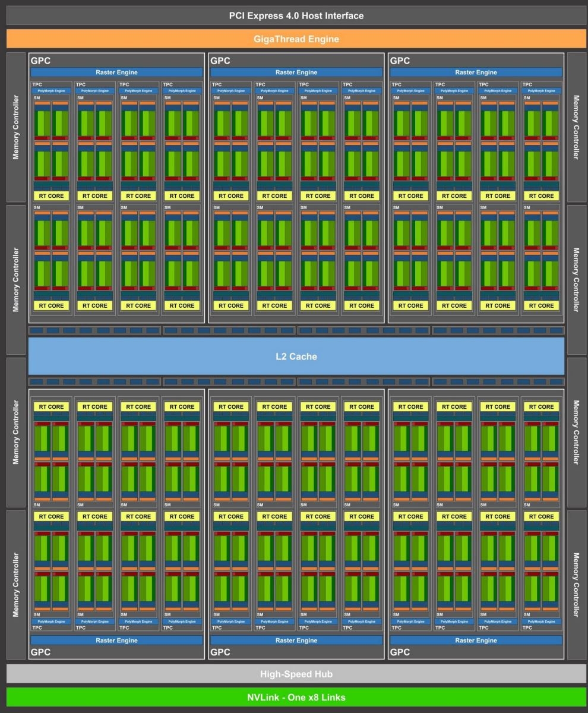Select the bottom-right RT CORE block
The width and height of the screenshot is (588, 713).
[x=541, y=516]
